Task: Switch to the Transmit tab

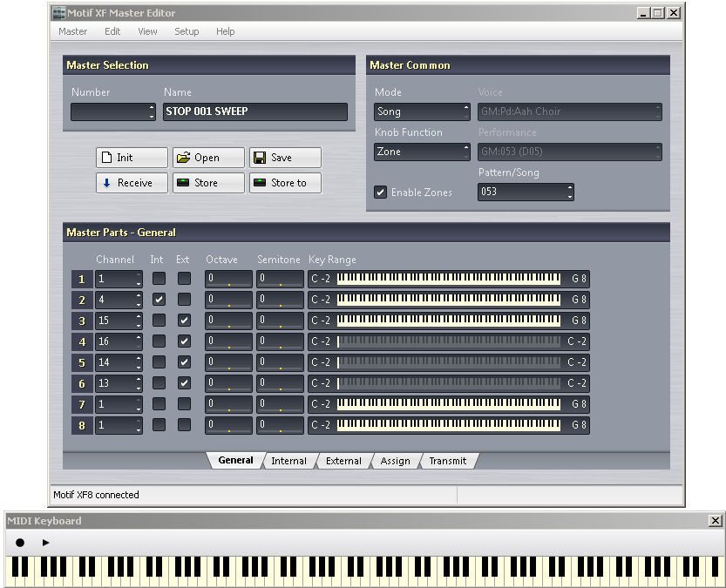Action: coord(448,461)
